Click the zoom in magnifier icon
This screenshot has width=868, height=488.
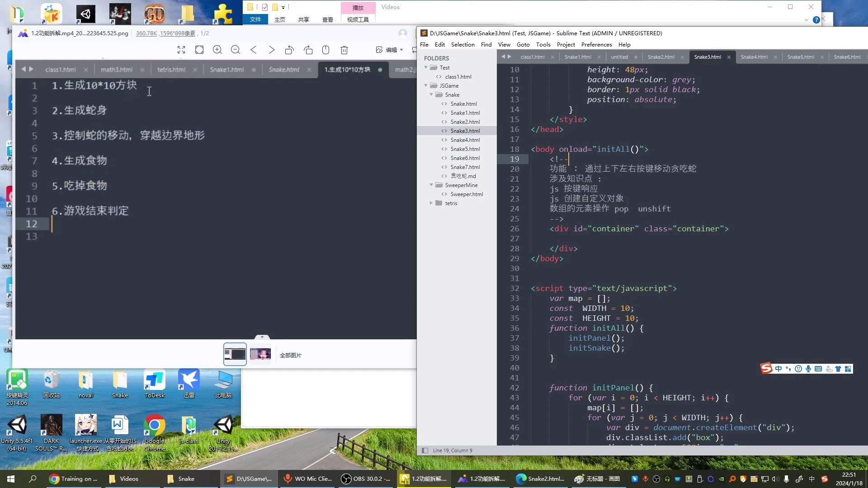(217, 50)
